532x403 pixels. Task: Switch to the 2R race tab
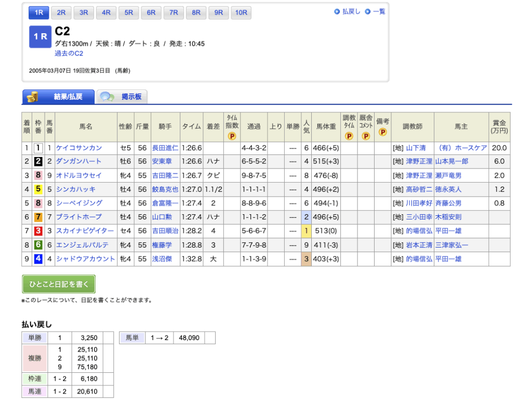(x=61, y=12)
